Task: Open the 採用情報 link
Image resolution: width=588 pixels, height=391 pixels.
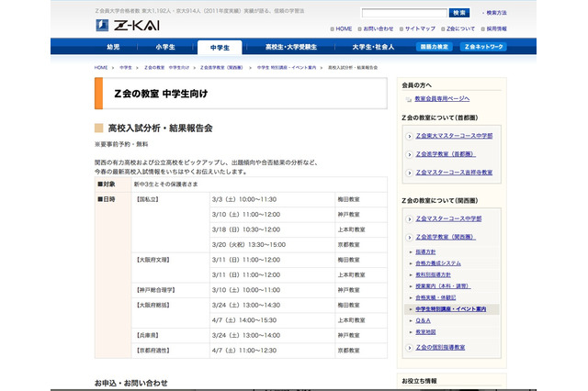Action: 496,28
